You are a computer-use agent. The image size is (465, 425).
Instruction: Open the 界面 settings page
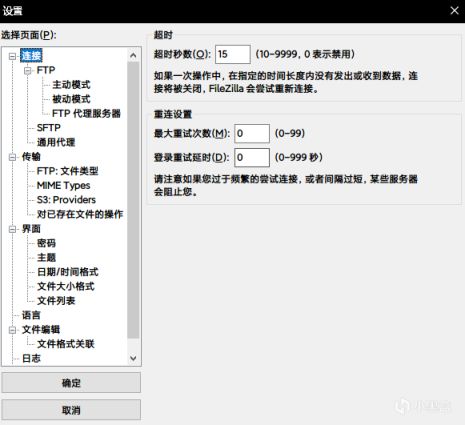(x=31, y=229)
